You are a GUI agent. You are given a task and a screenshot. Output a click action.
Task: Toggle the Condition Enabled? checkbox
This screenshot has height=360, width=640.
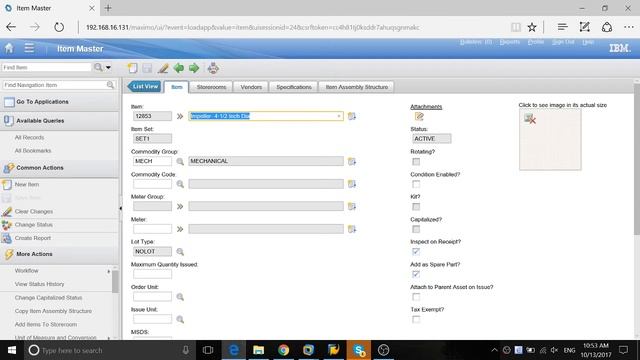[416, 184]
